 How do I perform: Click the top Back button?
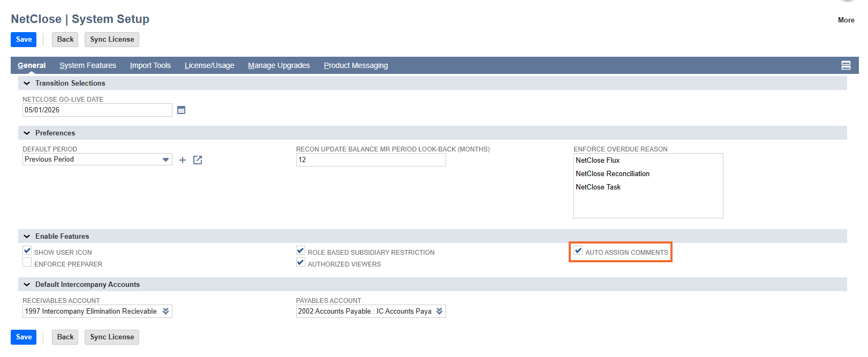click(x=65, y=40)
